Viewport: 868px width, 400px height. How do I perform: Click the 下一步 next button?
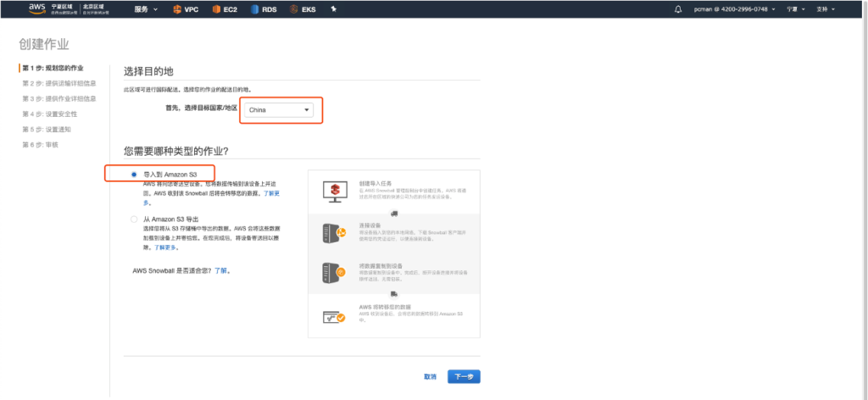pyautogui.click(x=465, y=376)
